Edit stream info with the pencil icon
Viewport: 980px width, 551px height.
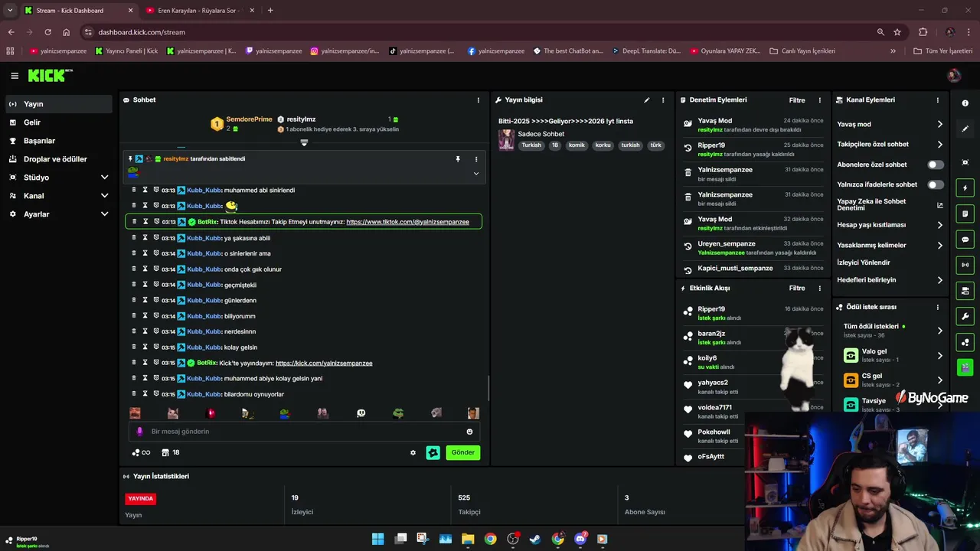click(x=647, y=100)
